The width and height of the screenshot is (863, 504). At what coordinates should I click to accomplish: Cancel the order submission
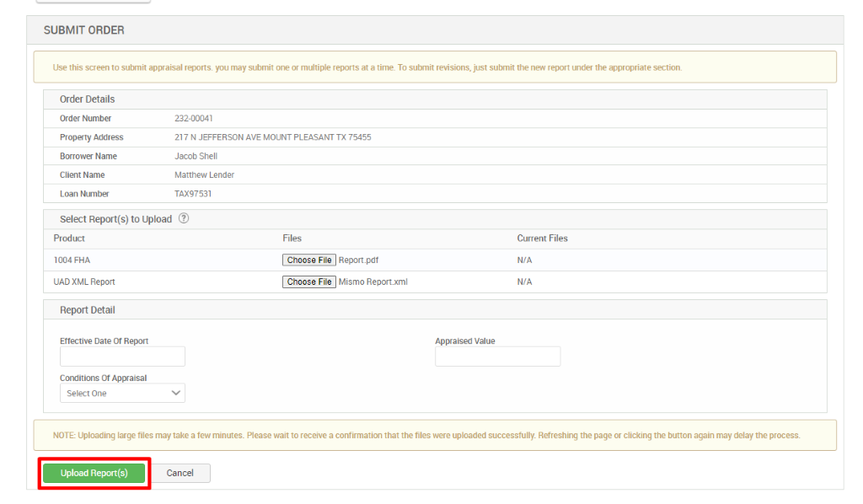(180, 473)
